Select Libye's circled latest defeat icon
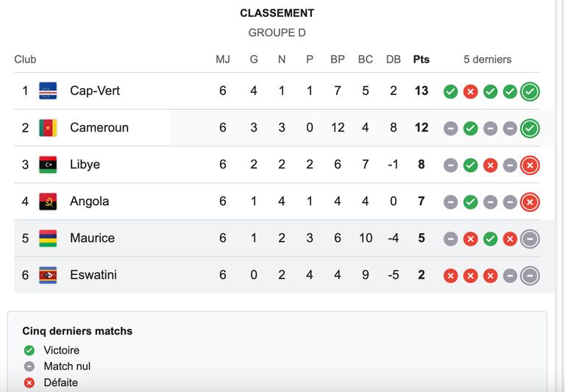 click(x=530, y=165)
